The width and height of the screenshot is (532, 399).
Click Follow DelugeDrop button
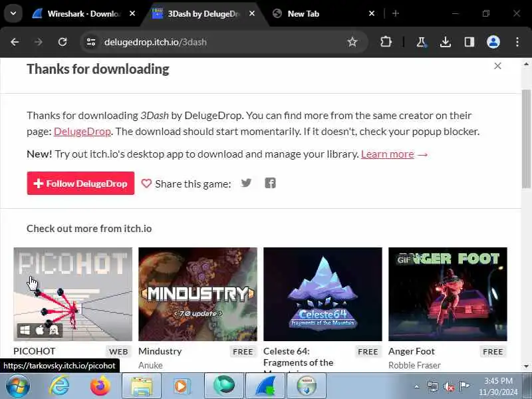(x=80, y=184)
